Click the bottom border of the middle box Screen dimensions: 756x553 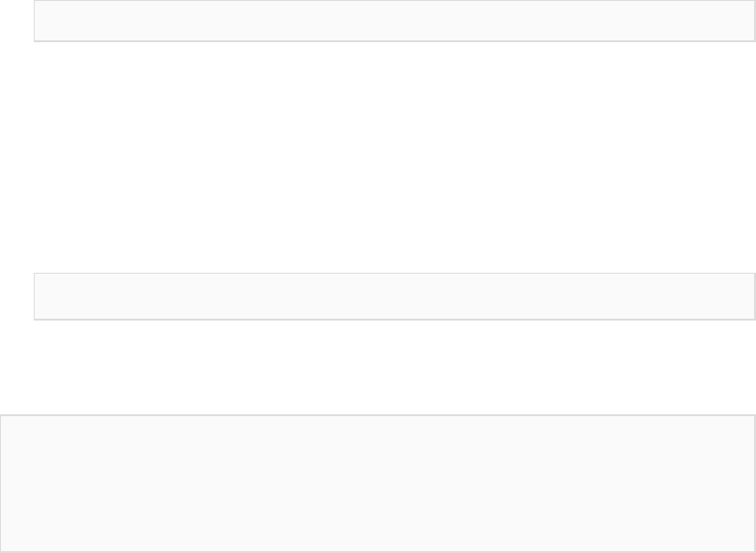pyautogui.click(x=394, y=320)
